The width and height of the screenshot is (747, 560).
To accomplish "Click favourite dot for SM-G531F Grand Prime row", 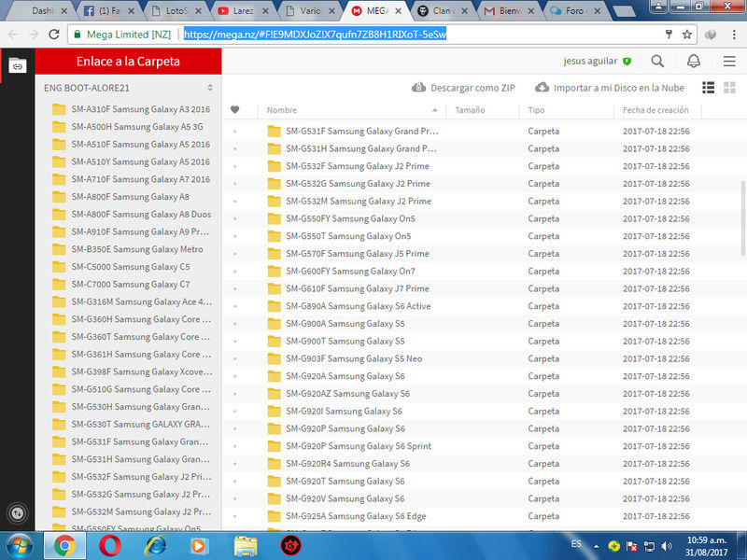I will [235, 132].
